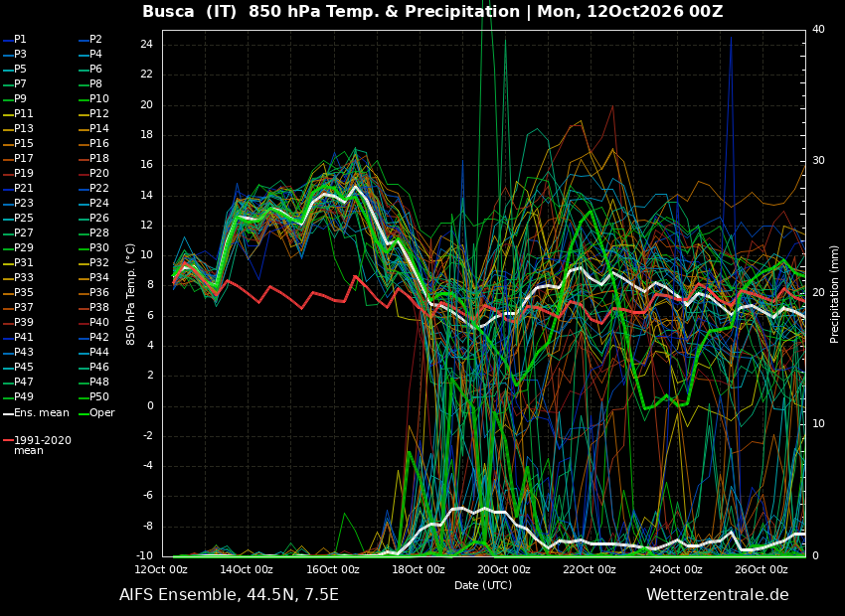Click the green Oper legend swatch

pyautogui.click(x=83, y=414)
